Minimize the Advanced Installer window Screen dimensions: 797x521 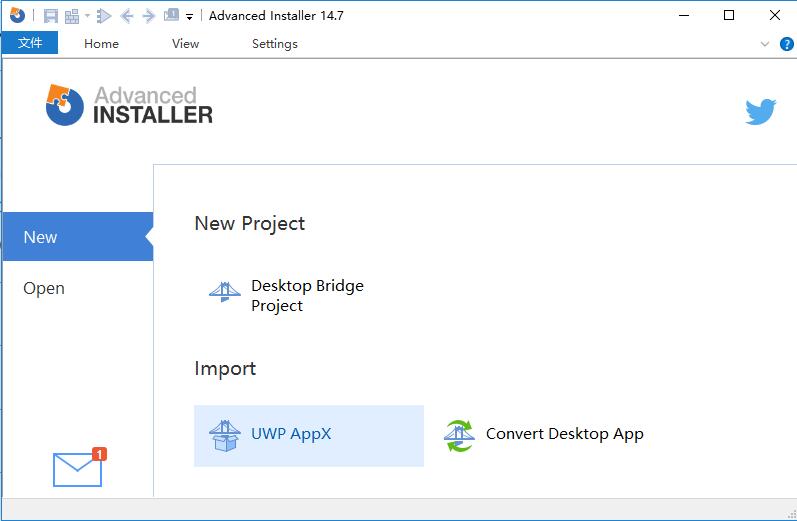point(684,15)
